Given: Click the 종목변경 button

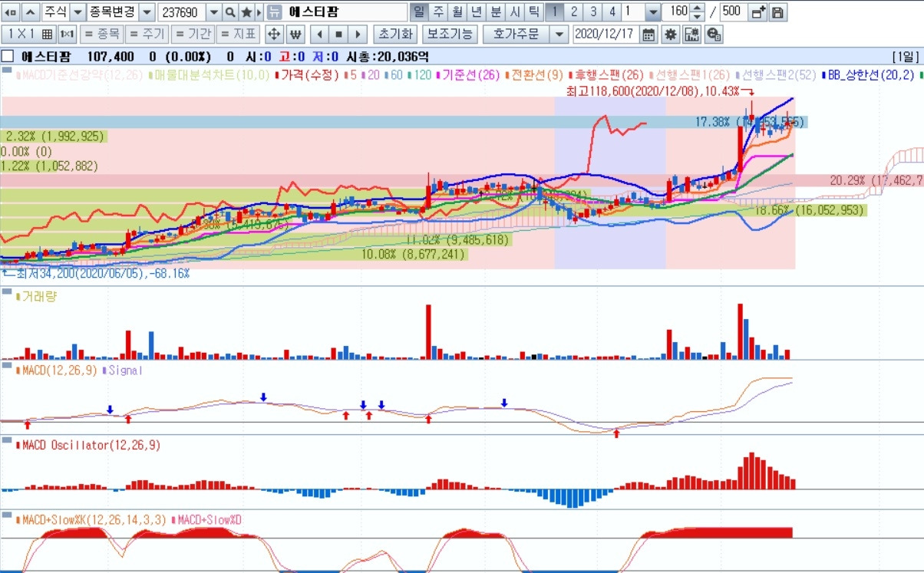Looking at the screenshot, I should 112,12.
